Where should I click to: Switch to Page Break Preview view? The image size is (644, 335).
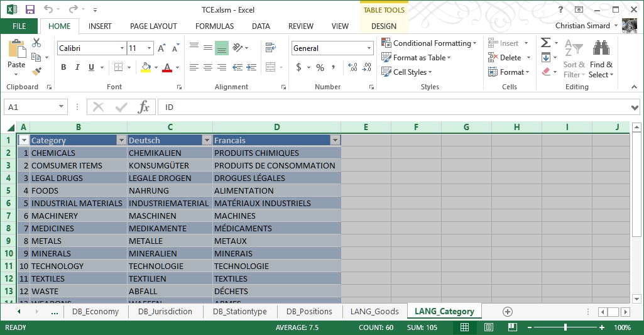pos(513,327)
